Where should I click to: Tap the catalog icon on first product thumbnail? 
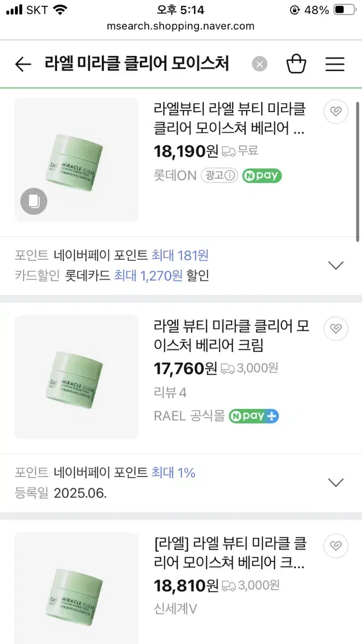tap(33, 201)
